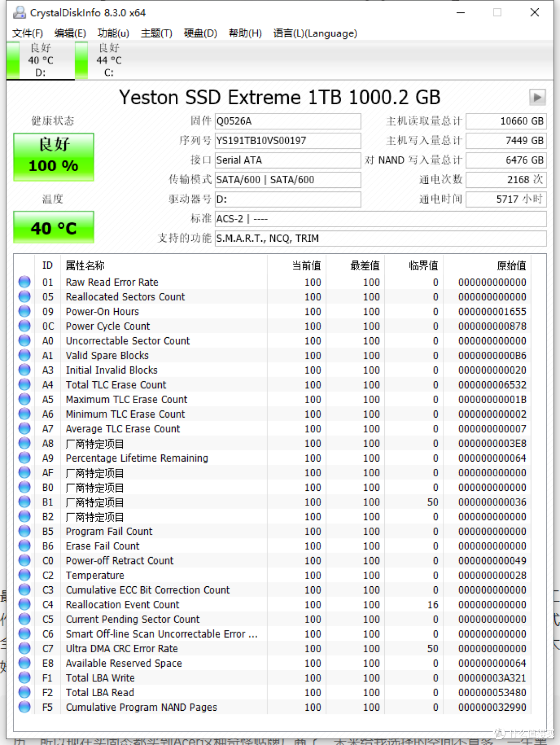Screen dimensions: 560x745
Task: Click the 40 °C temperature button
Action: click(53, 227)
